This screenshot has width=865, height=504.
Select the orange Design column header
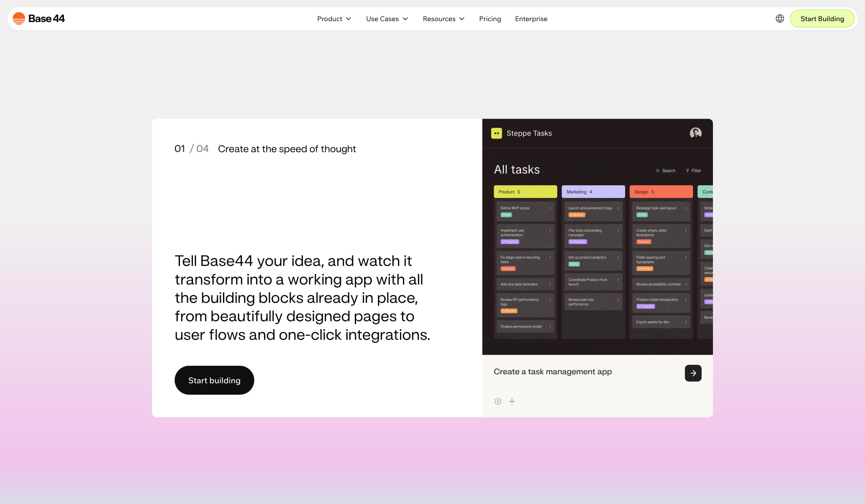click(661, 192)
